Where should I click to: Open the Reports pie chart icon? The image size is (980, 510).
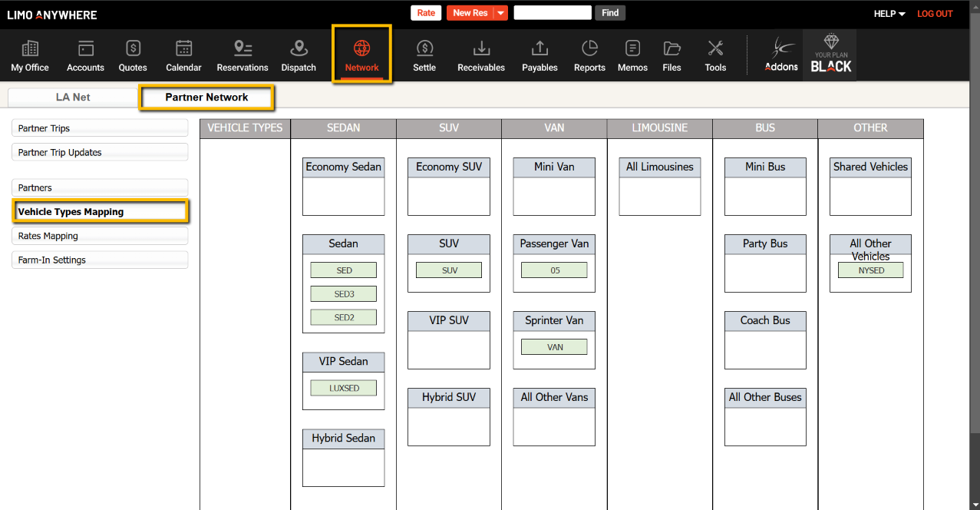pos(589,49)
